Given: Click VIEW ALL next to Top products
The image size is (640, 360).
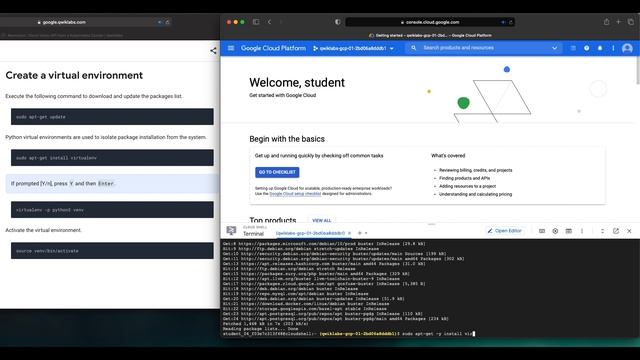Looking at the screenshot, I should coord(322,220).
